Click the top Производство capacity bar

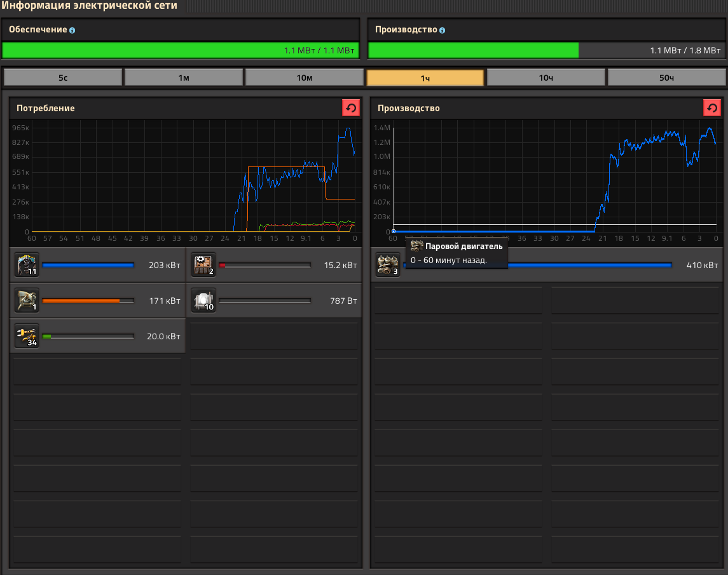click(546, 50)
